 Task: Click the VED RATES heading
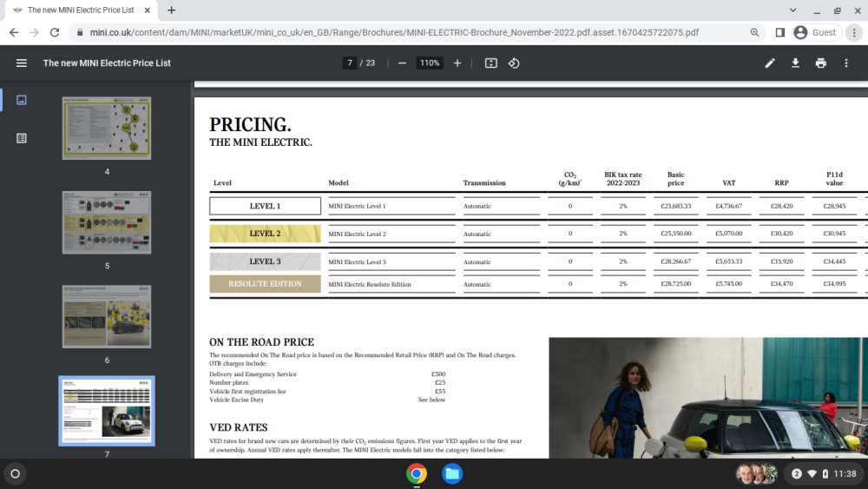pos(239,427)
